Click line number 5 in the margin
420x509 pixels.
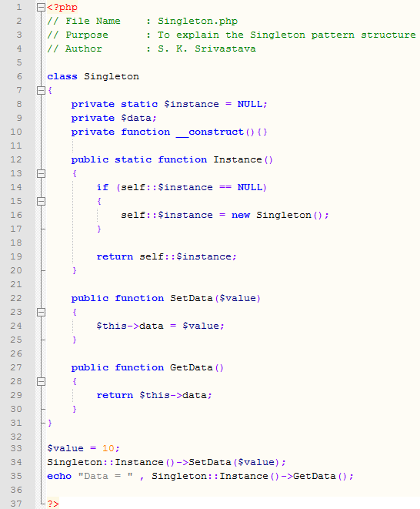[19, 62]
